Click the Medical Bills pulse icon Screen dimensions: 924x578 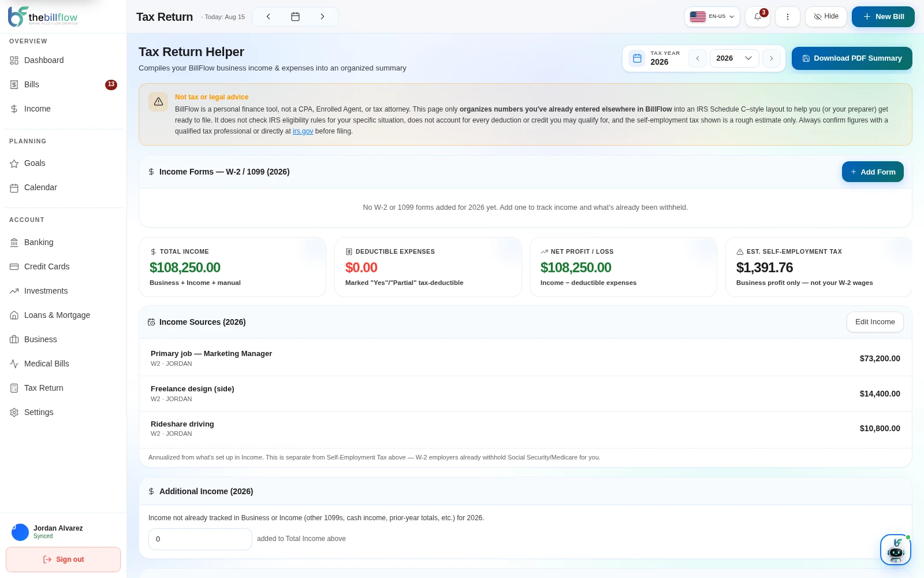(x=14, y=364)
